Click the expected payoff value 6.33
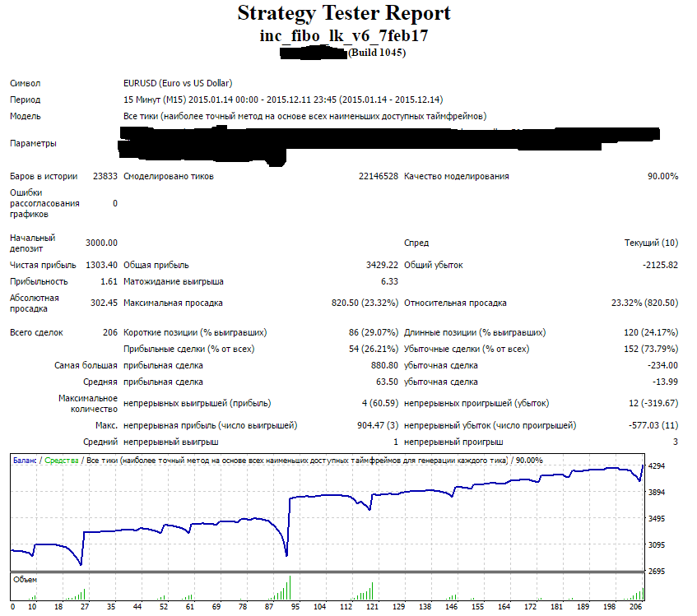 point(389,281)
